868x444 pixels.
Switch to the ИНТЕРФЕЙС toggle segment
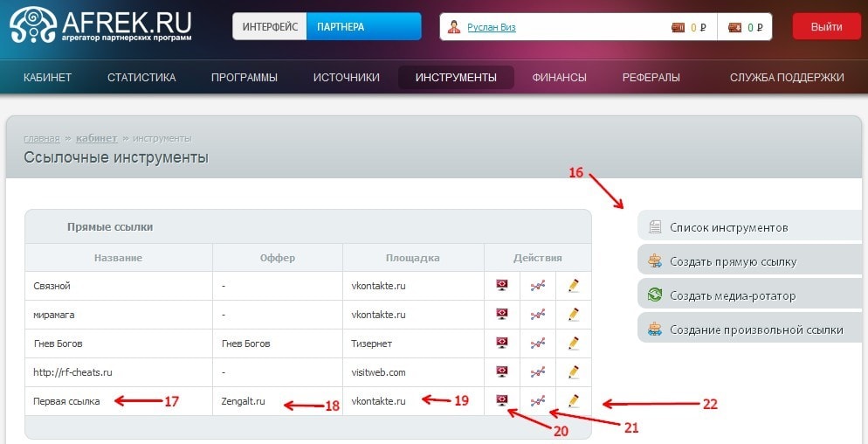[x=270, y=26]
